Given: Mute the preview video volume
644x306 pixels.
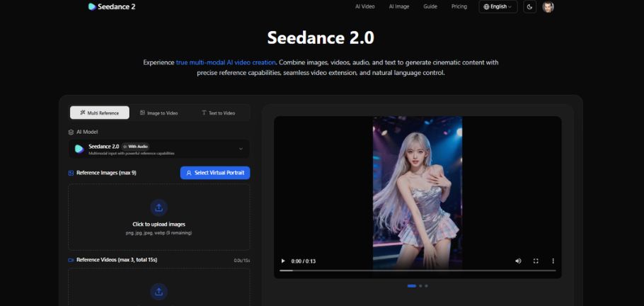Looking at the screenshot, I should [518, 261].
